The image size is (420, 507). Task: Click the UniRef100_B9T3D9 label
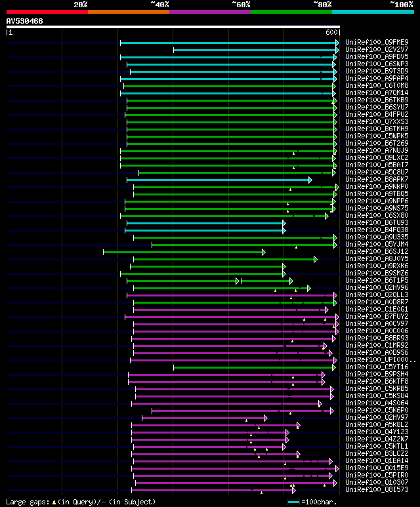coord(377,71)
